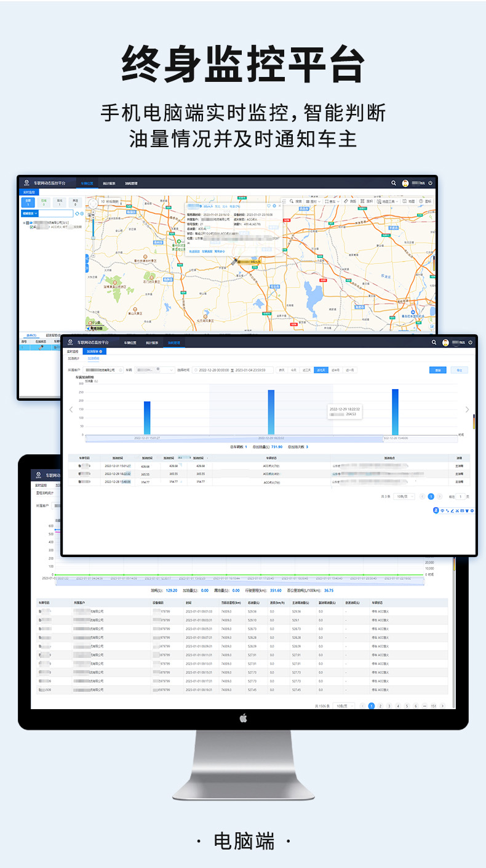Select 在线 vehicle status filter
This screenshot has width=486, height=868.
(44, 203)
